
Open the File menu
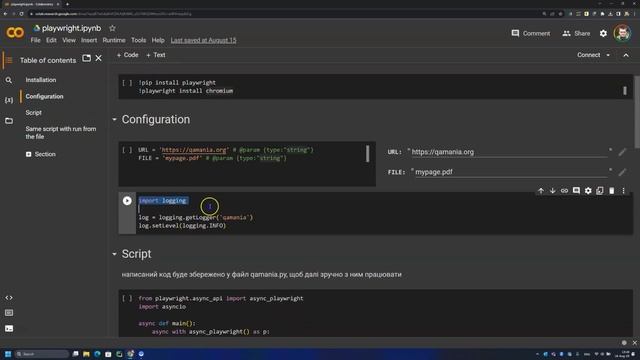pos(36,40)
